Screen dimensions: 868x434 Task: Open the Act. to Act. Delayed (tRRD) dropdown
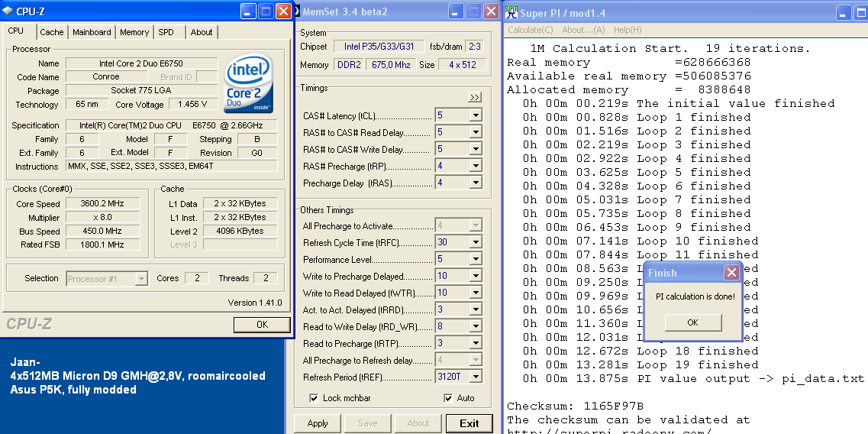click(476, 309)
